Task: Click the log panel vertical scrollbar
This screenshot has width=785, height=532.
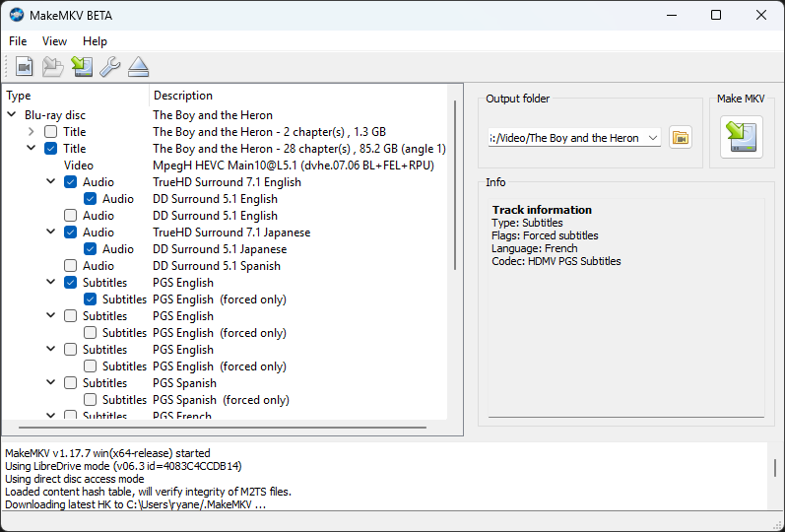Action: [774, 467]
